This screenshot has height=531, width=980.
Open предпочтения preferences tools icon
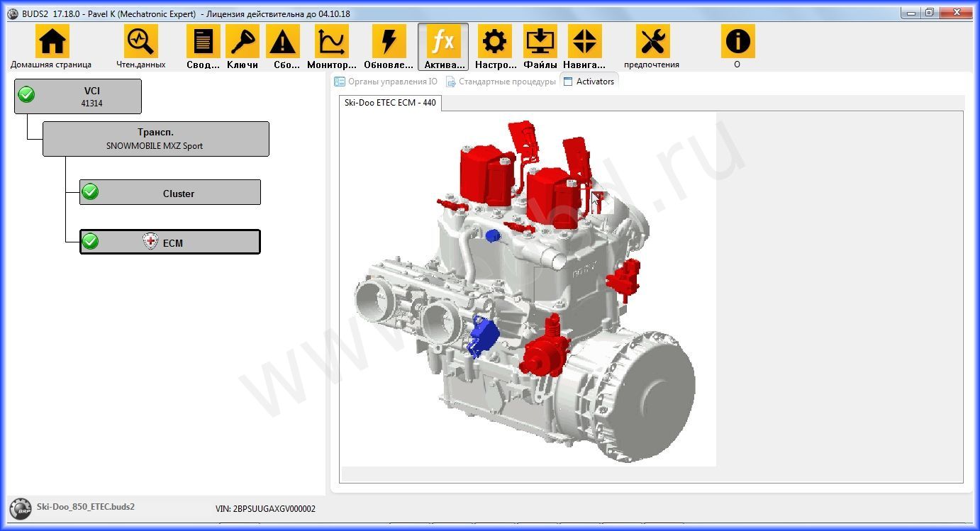[x=652, y=41]
